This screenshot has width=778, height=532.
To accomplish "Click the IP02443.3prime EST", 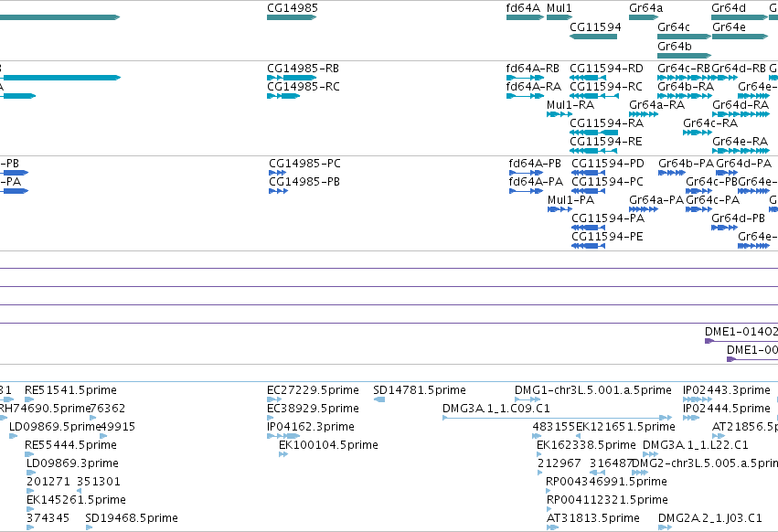I will 698,399.
